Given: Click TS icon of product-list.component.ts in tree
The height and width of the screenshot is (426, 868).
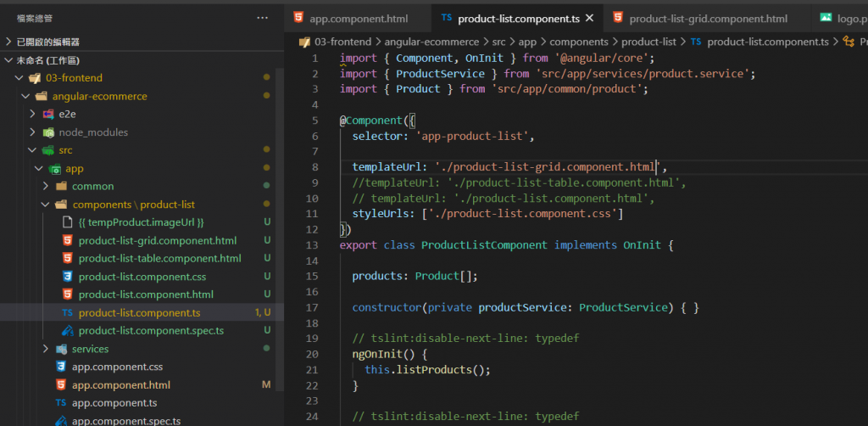Looking at the screenshot, I should [x=68, y=313].
